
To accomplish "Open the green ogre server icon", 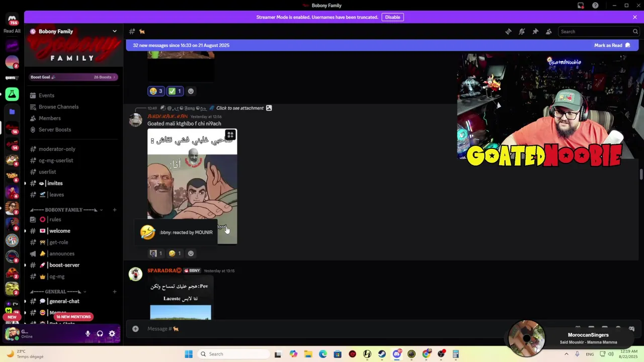I will point(12,289).
